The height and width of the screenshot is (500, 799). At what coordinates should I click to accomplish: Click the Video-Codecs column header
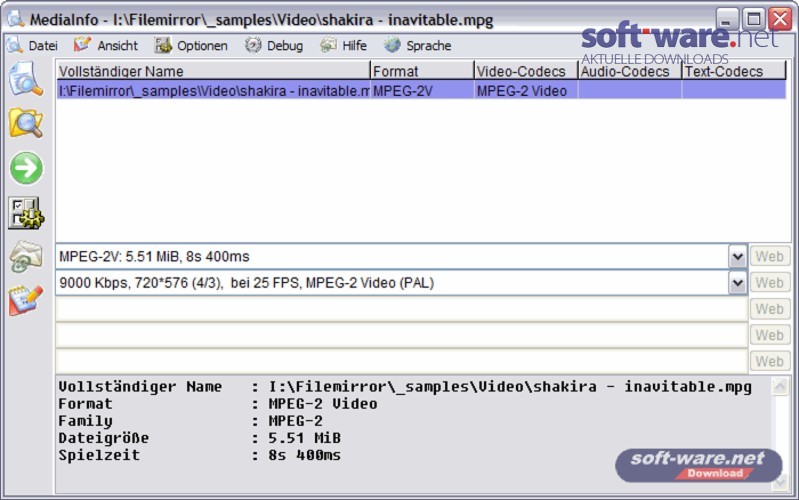[526, 71]
